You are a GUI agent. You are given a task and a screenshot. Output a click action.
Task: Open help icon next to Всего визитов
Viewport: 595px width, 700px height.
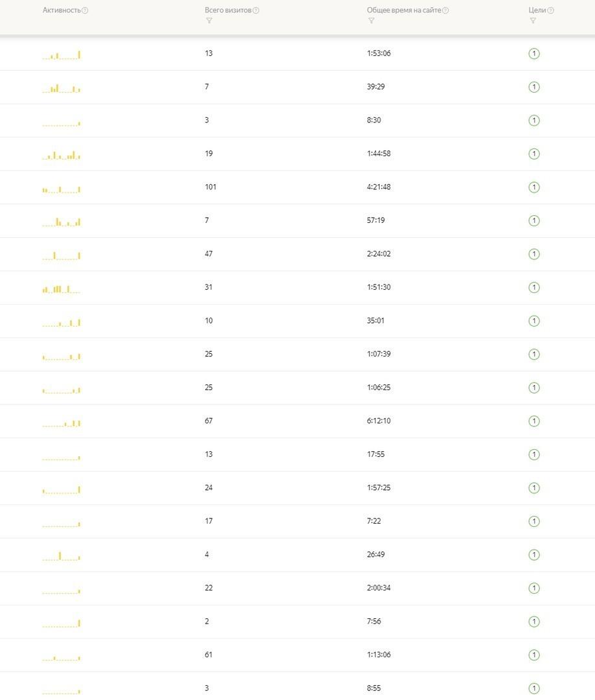click(256, 10)
